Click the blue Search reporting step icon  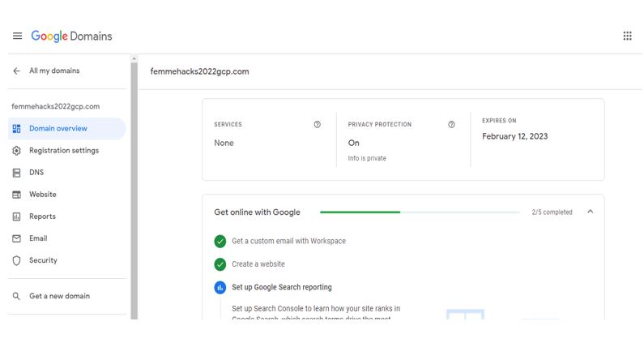pos(220,287)
